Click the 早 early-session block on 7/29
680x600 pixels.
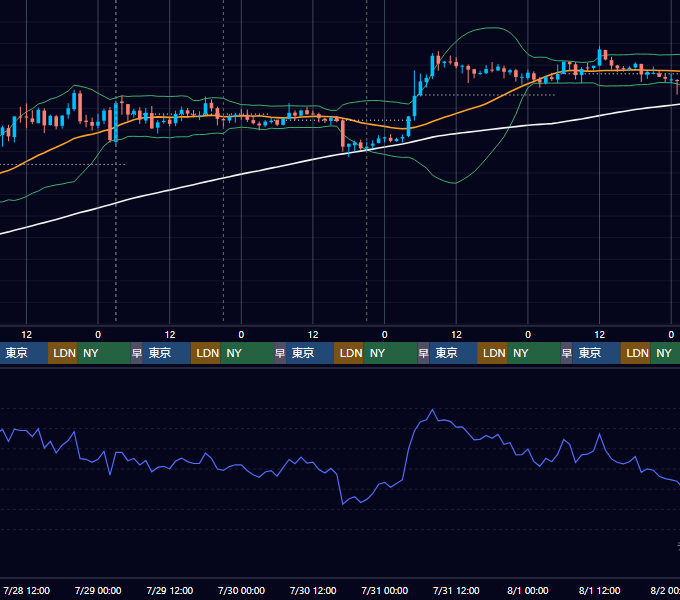[x=137, y=353]
